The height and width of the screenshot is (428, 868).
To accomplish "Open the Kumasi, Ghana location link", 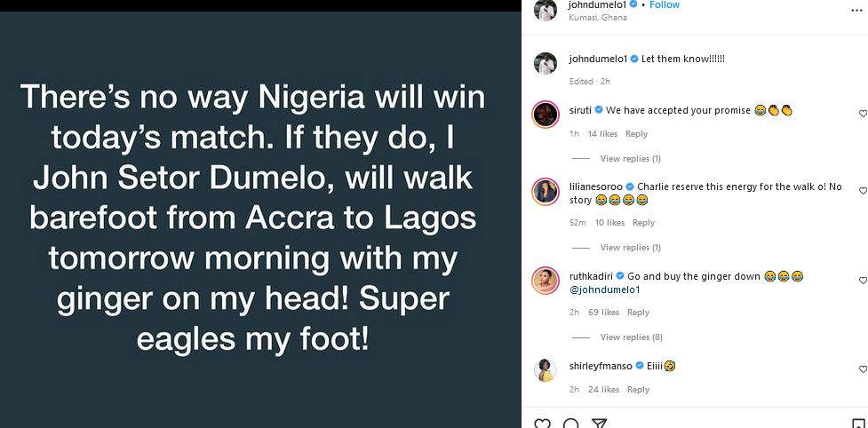I will (x=595, y=18).
